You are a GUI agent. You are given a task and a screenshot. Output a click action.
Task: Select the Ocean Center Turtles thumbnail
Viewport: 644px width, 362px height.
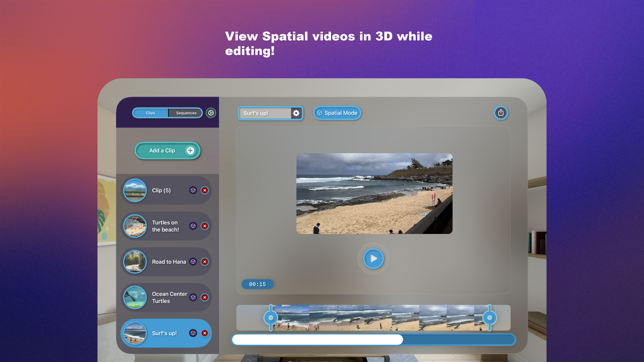pyautogui.click(x=135, y=297)
